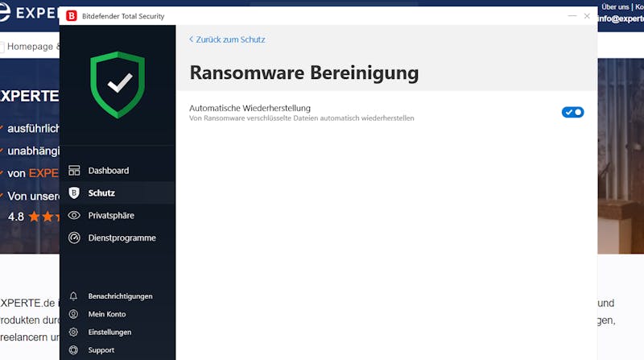Click the EXPERTE logo in background page
Viewport: 644px width, 360px height.
(28, 12)
